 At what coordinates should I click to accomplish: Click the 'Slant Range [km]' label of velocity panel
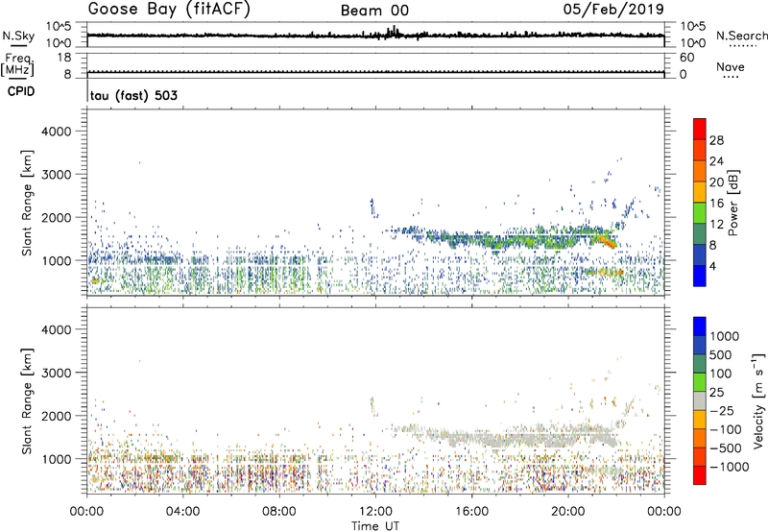pyautogui.click(x=27, y=401)
